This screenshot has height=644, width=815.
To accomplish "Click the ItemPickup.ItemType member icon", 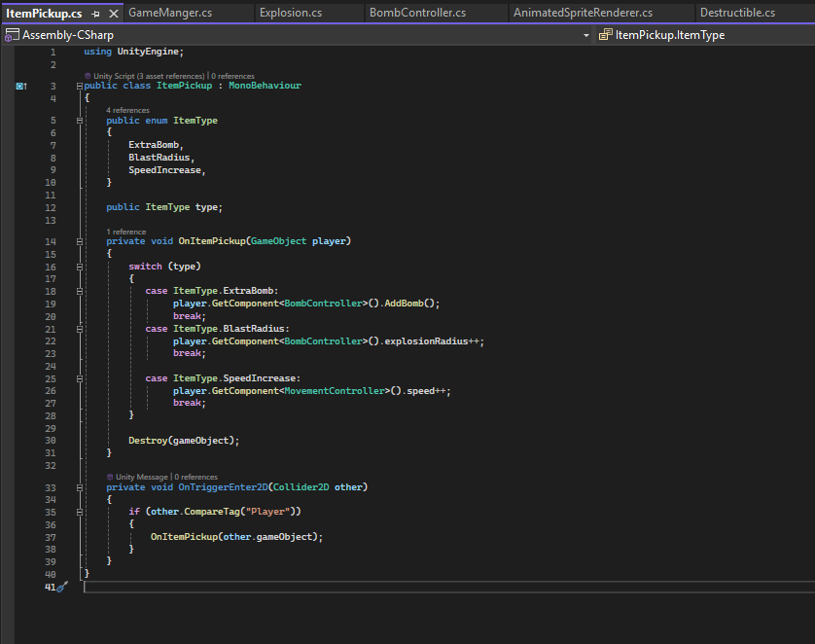I will (605, 35).
